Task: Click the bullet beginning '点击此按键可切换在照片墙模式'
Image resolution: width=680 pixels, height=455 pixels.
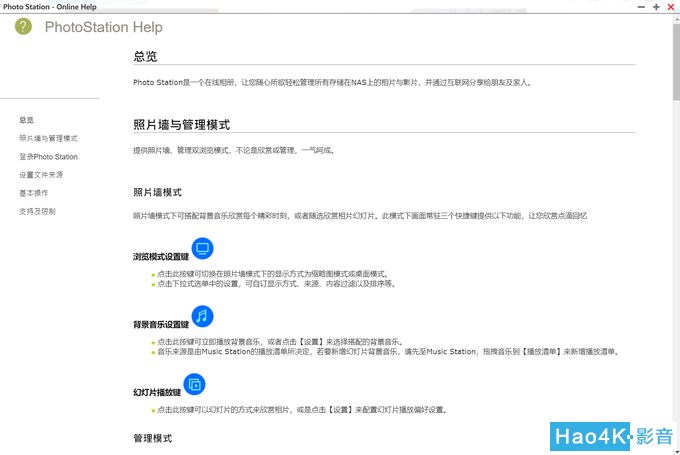Action: point(273,274)
